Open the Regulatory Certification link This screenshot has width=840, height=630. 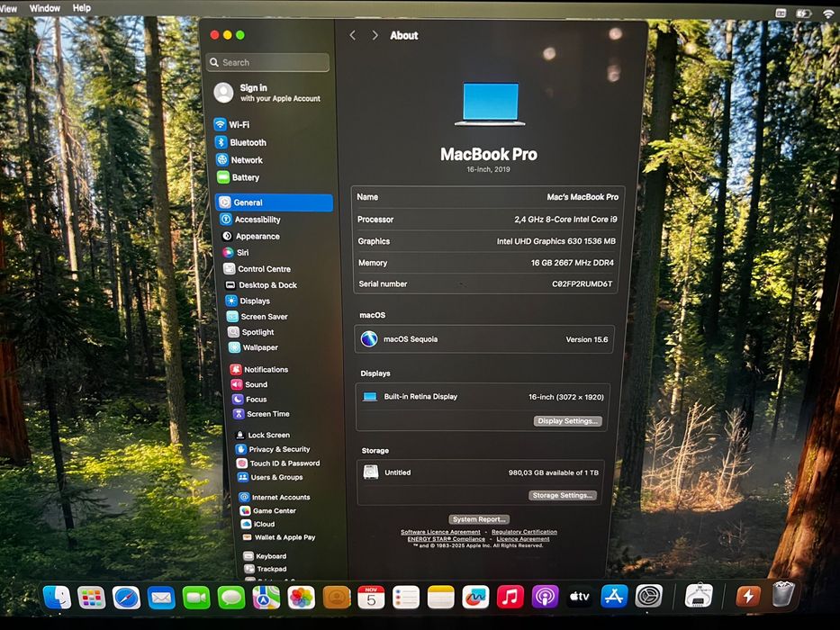(x=524, y=532)
